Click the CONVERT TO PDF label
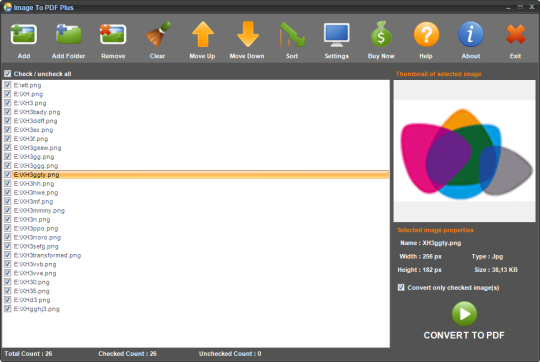The image size is (540, 362). click(464, 335)
